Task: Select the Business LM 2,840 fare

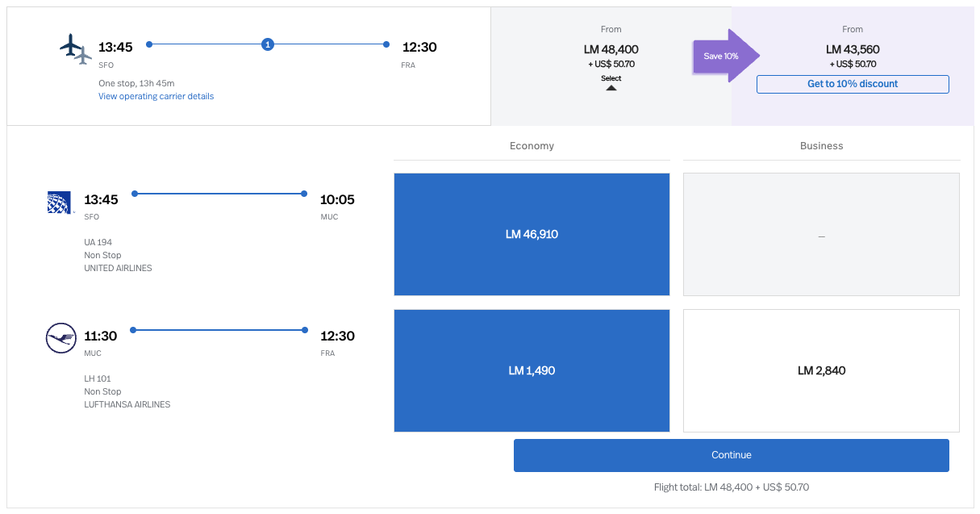Action: [821, 370]
